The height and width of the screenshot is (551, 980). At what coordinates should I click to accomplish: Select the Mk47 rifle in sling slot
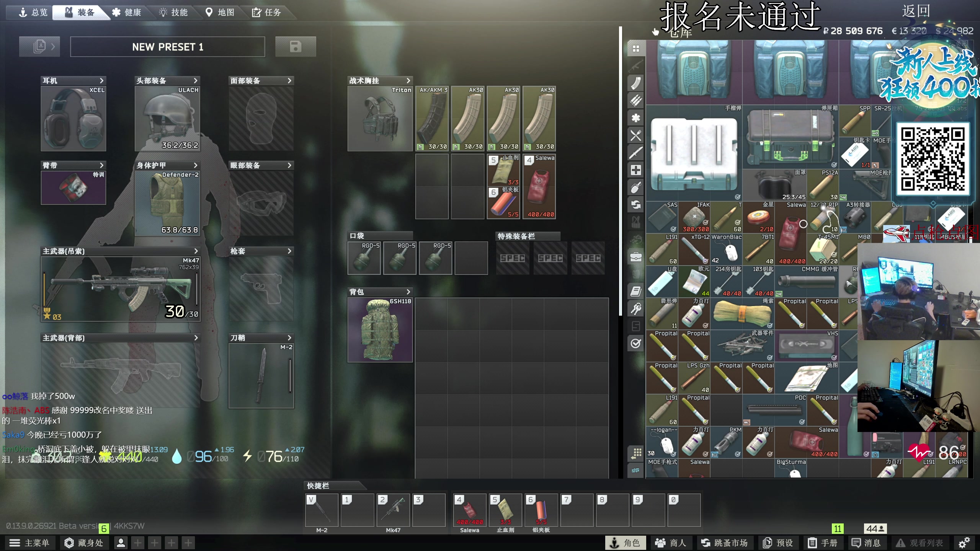tap(121, 289)
